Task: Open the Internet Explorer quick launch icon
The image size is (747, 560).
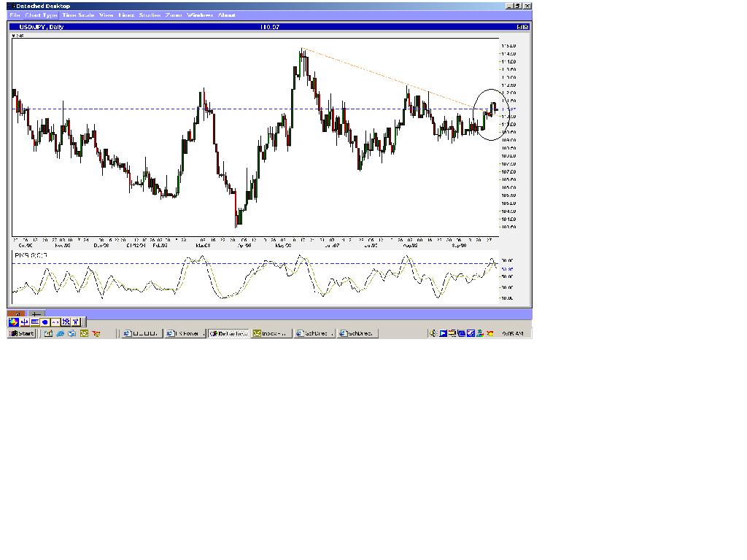Action: (60, 333)
